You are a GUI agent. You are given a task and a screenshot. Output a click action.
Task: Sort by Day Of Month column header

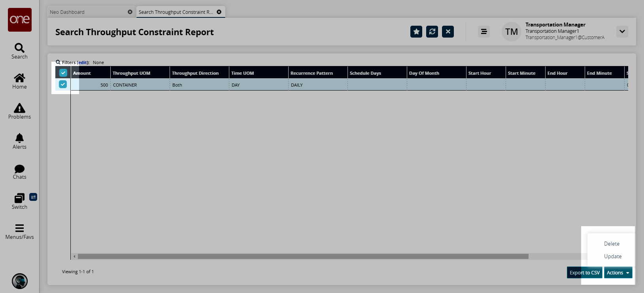[x=437, y=73]
